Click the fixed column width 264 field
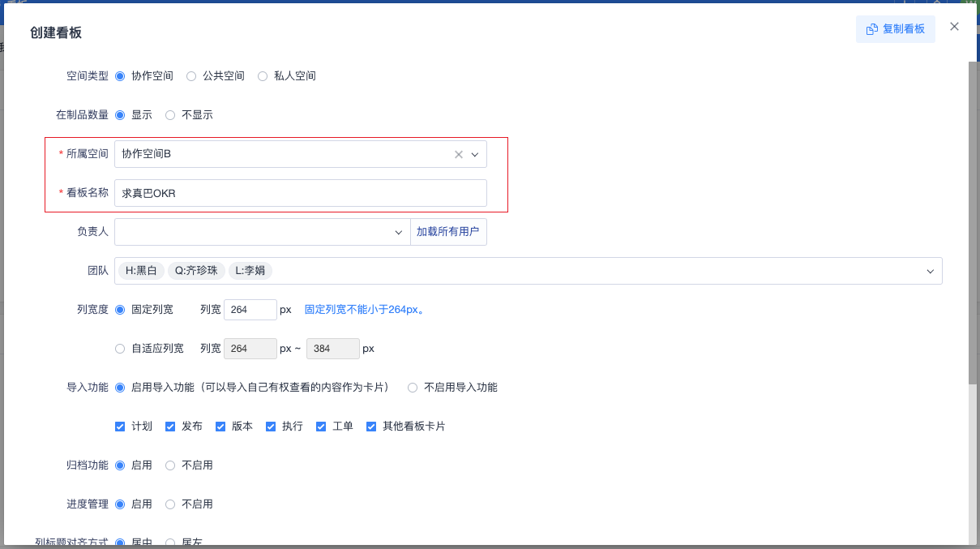 [x=250, y=310]
